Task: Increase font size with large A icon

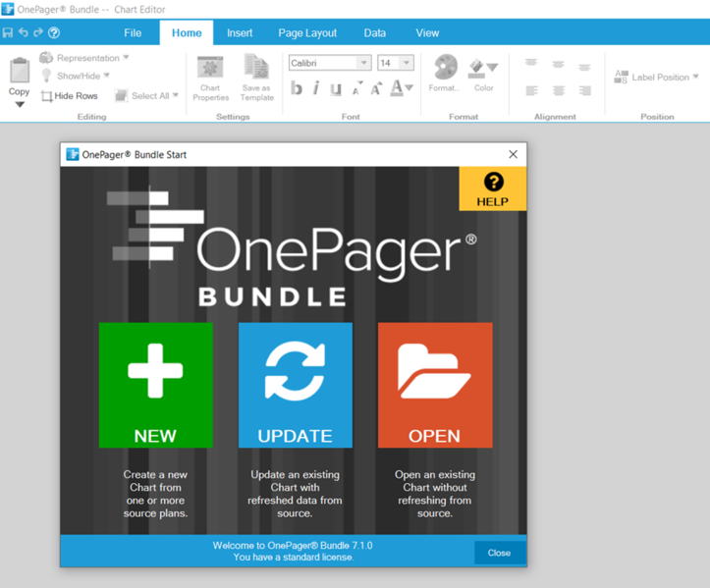Action: (376, 88)
